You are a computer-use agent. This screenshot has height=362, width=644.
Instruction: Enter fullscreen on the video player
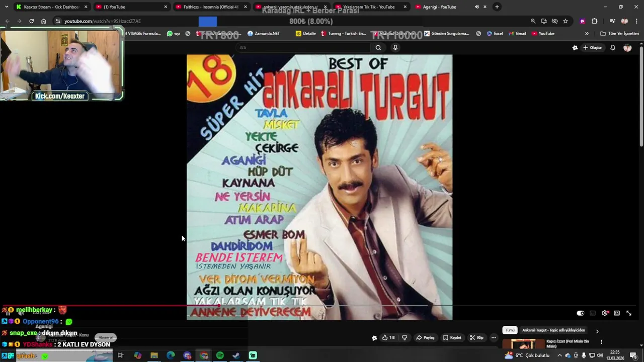pyautogui.click(x=629, y=313)
